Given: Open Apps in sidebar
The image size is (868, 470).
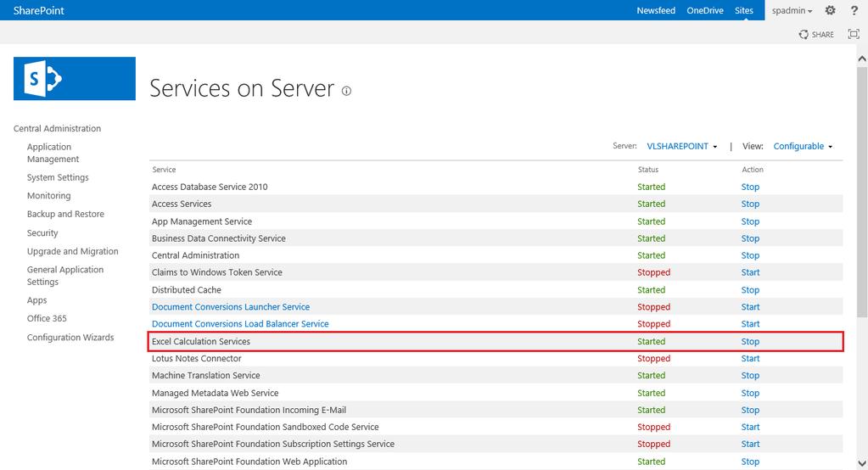Looking at the screenshot, I should 37,300.
